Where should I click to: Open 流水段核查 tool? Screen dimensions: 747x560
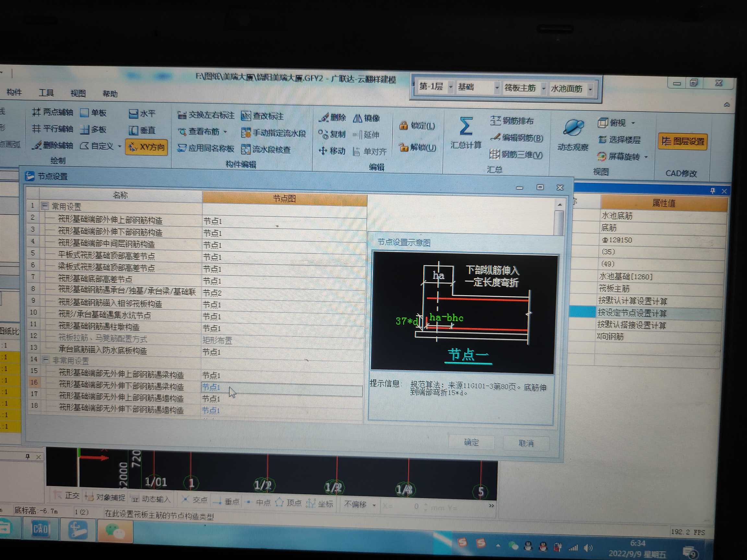[x=266, y=149]
